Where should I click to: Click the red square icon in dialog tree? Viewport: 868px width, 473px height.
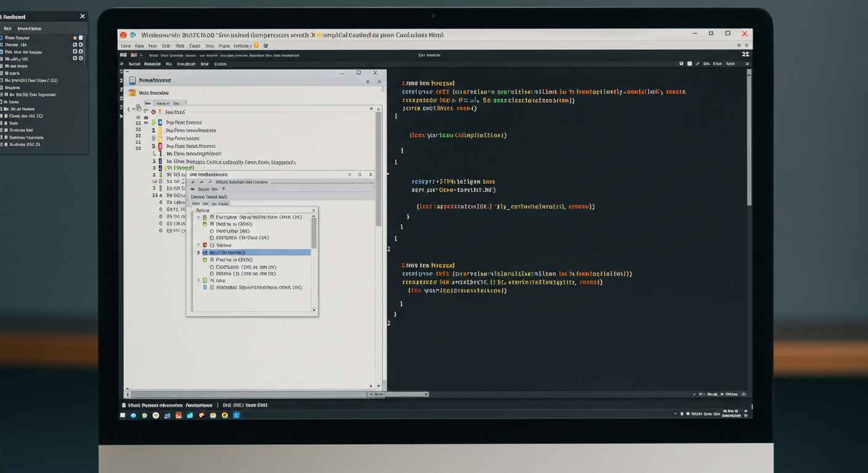click(x=205, y=245)
